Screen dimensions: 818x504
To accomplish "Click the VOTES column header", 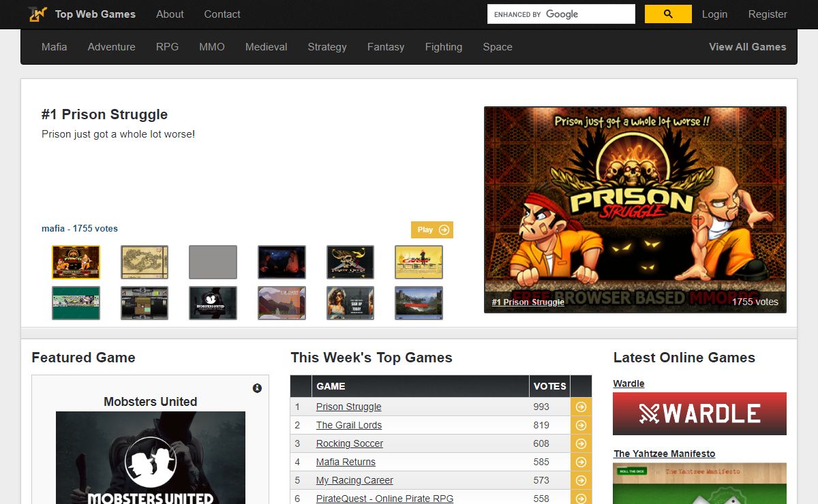I will point(549,386).
